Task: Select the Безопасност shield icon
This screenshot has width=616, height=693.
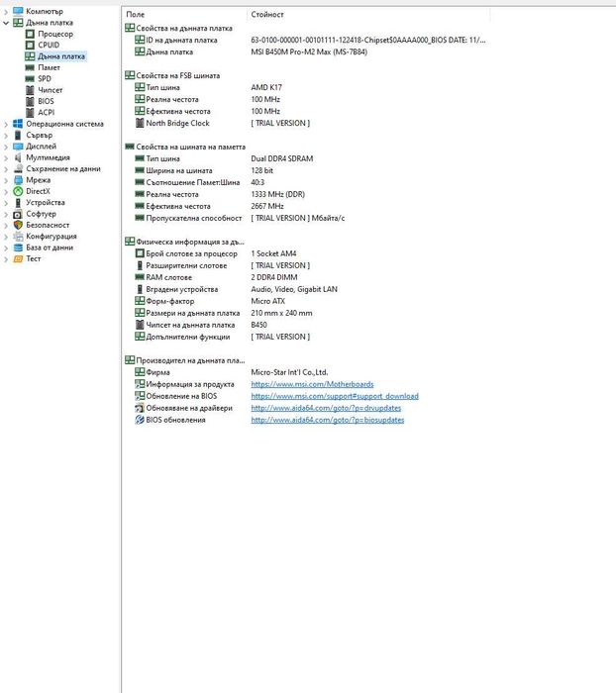Action: [x=18, y=225]
